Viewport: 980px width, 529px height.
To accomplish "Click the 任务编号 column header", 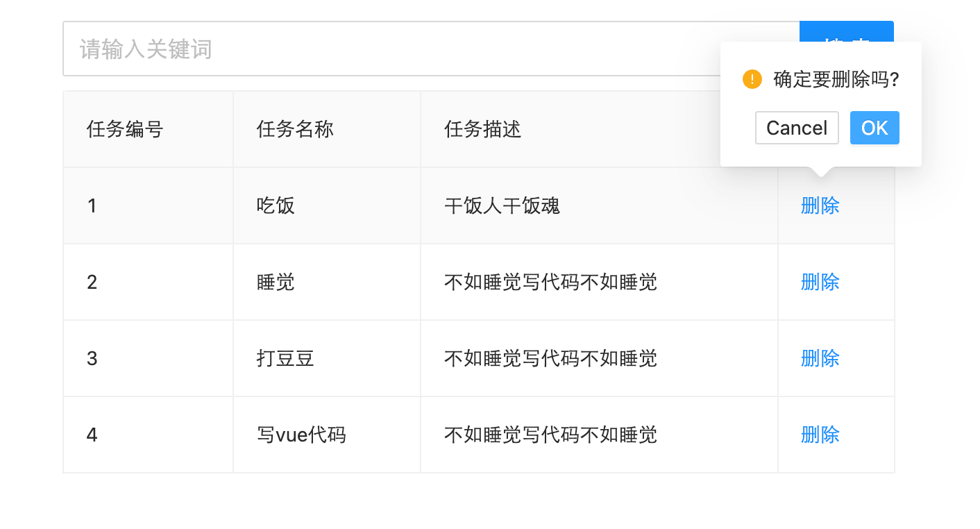I will (x=149, y=129).
